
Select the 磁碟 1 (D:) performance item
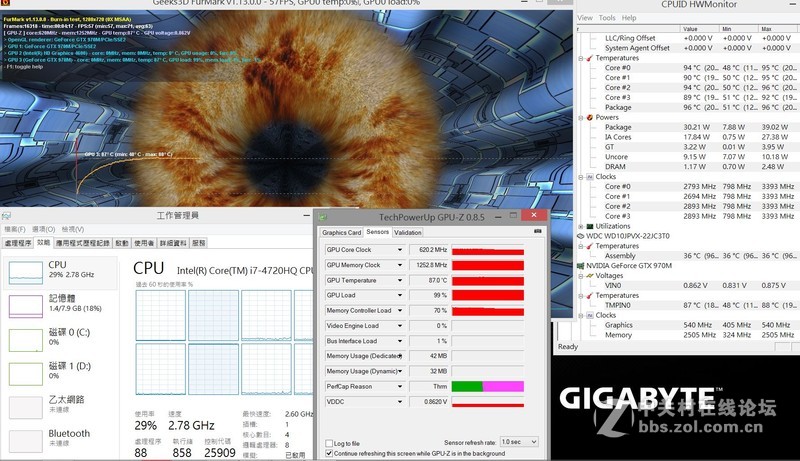(60, 373)
